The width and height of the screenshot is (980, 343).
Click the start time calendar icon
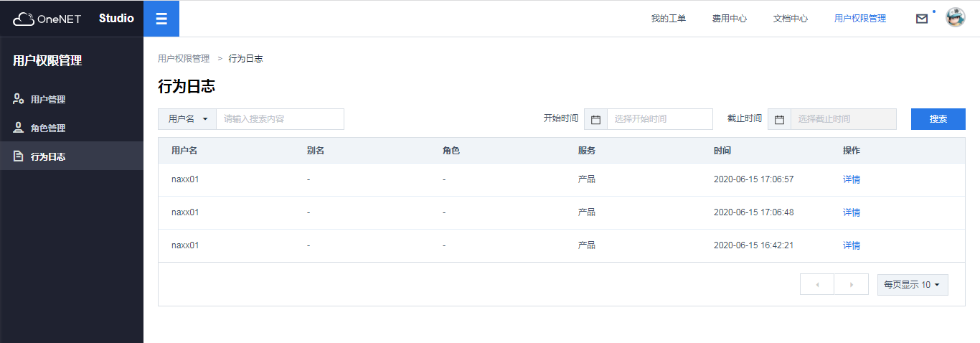point(595,119)
